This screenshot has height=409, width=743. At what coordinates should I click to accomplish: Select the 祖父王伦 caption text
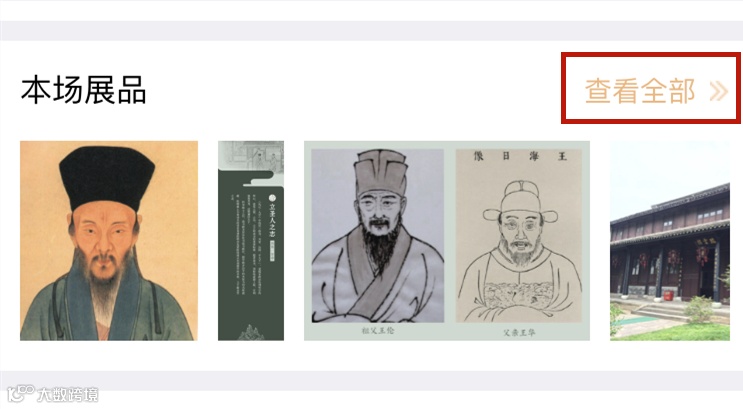pos(378,331)
